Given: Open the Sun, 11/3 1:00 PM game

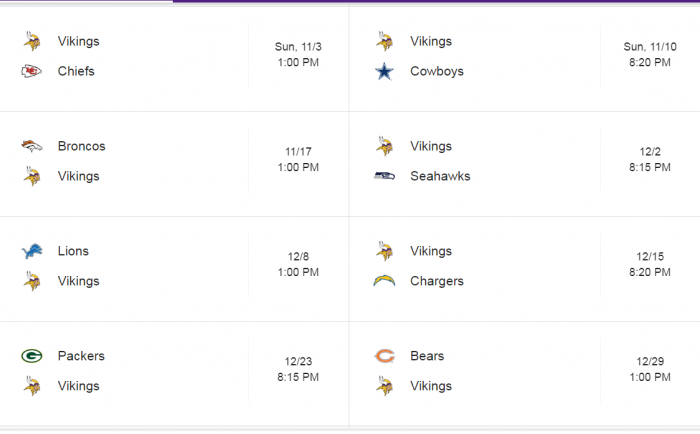Looking at the screenshot, I should click(x=298, y=54).
